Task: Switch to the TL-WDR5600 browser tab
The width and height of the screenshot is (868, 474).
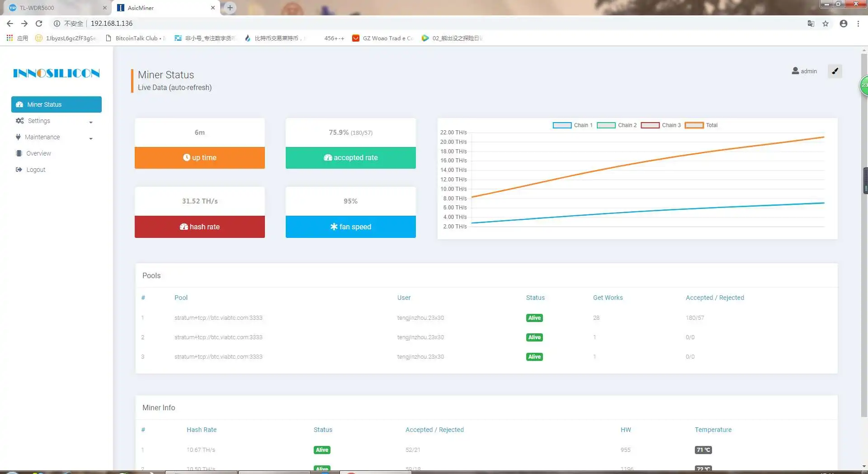Action: [x=56, y=8]
